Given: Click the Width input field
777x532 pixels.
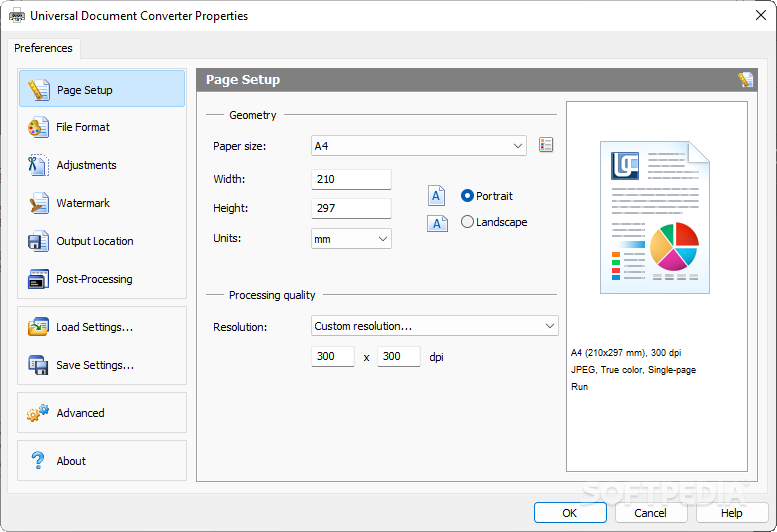Looking at the screenshot, I should pos(351,179).
